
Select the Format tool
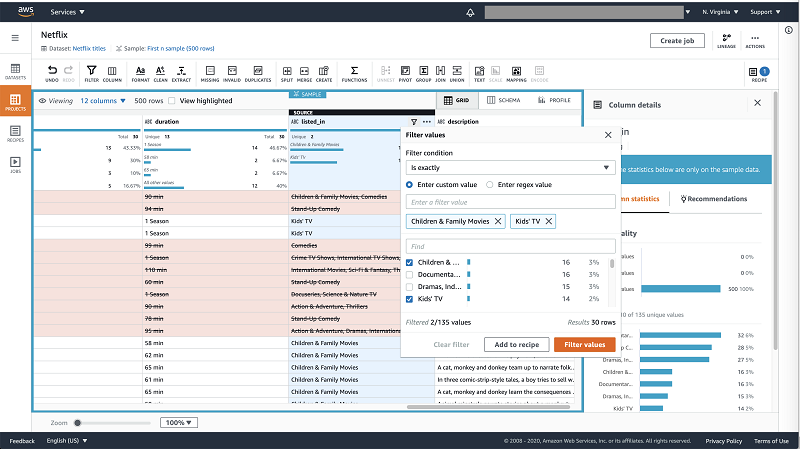point(140,73)
